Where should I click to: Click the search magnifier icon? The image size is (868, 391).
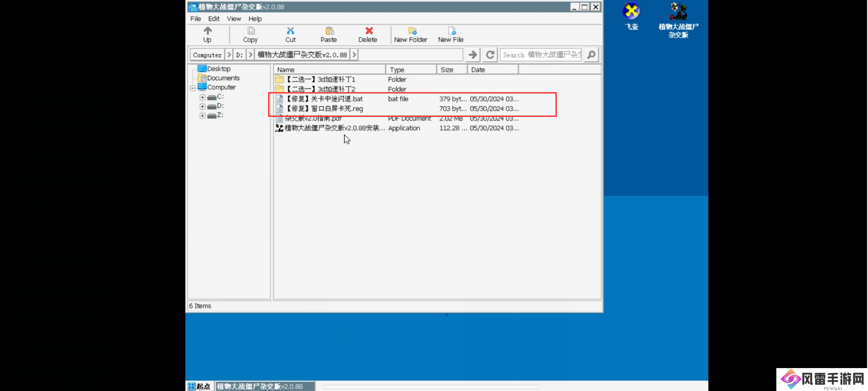[592, 55]
